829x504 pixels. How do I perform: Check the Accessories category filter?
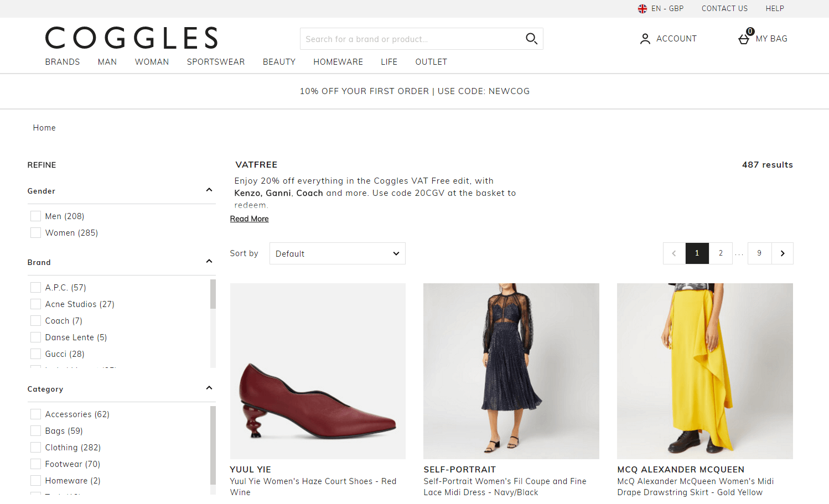[x=36, y=414]
